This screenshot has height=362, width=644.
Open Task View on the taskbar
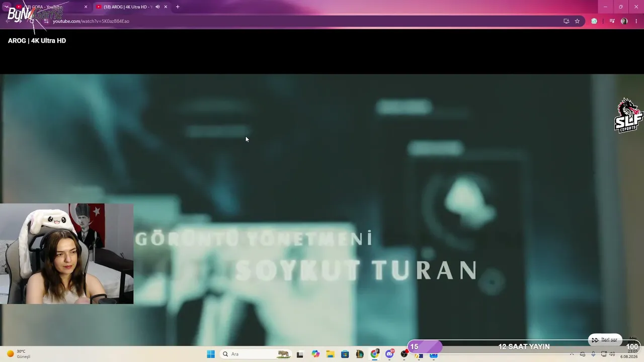coord(300,354)
